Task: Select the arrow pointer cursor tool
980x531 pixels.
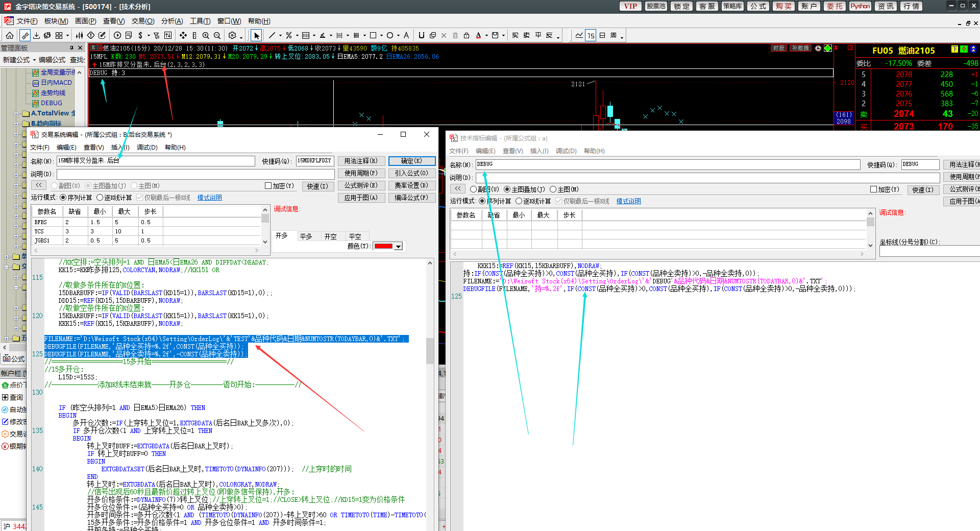Action: coord(256,35)
